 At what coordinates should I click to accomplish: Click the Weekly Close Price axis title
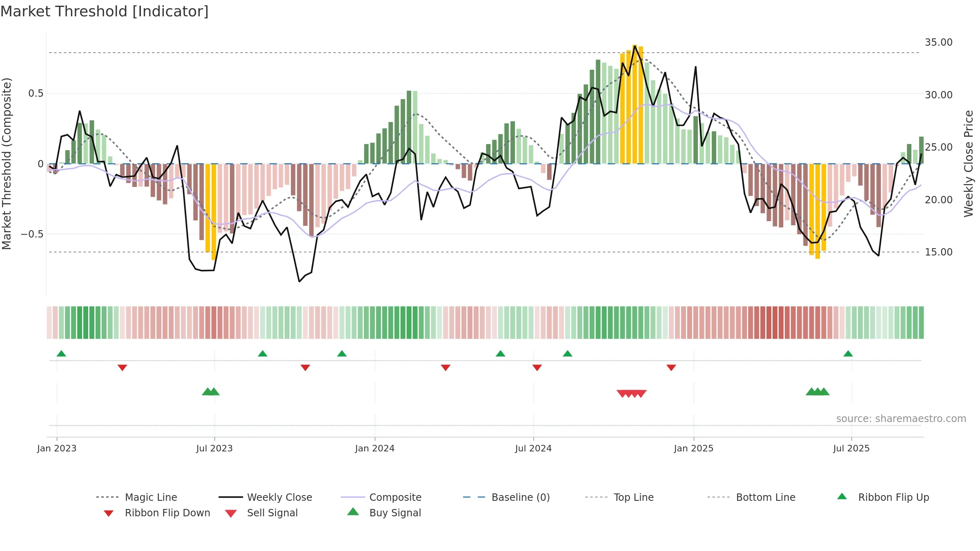tap(969, 164)
